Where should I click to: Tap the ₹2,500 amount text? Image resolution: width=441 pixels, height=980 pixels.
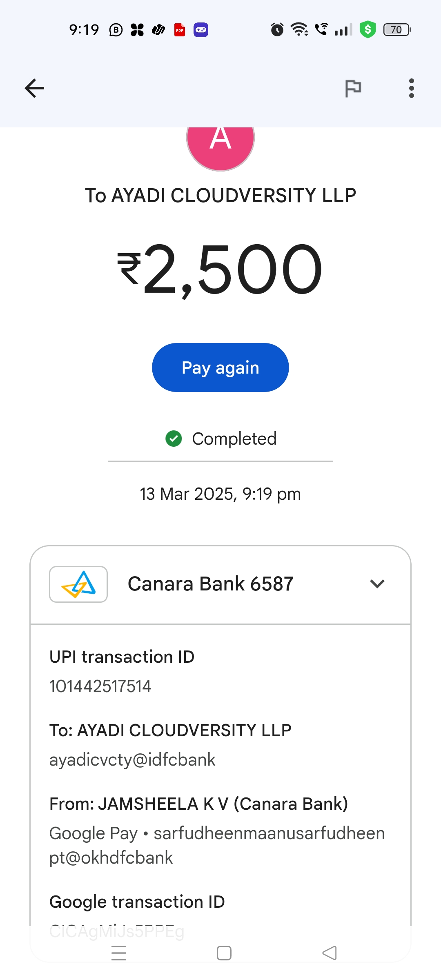(x=220, y=269)
